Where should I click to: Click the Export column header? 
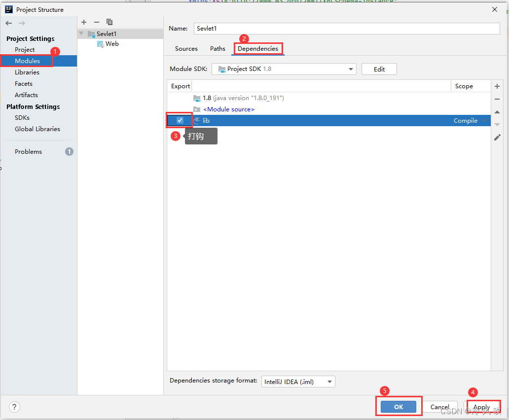[180, 86]
